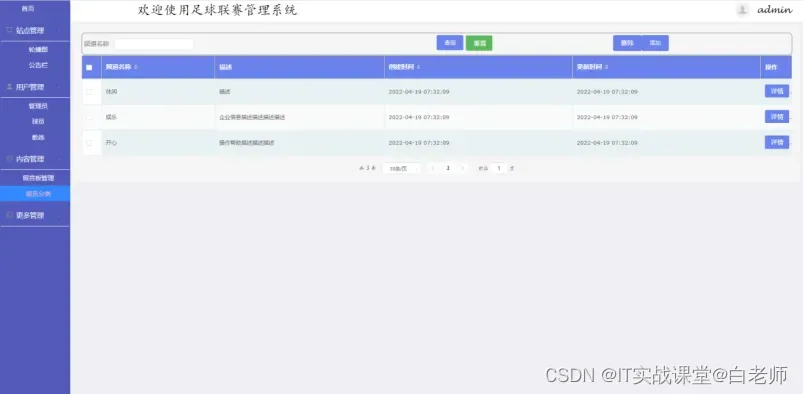Focus the 频道名称 search field
Screen dimensions: 803x394
154,44
